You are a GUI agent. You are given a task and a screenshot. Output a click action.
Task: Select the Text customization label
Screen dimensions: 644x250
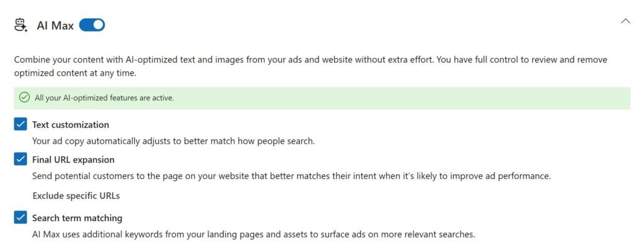click(x=70, y=125)
